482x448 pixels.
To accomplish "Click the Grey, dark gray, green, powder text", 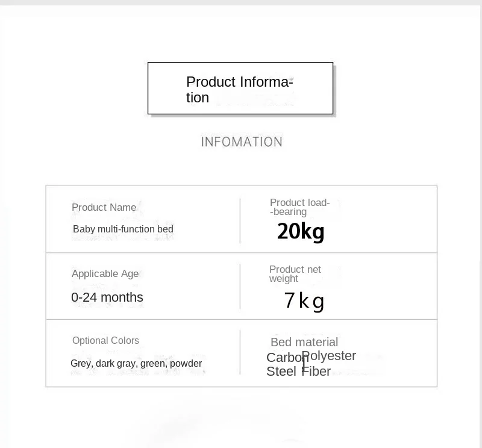I will pyautogui.click(x=136, y=364).
